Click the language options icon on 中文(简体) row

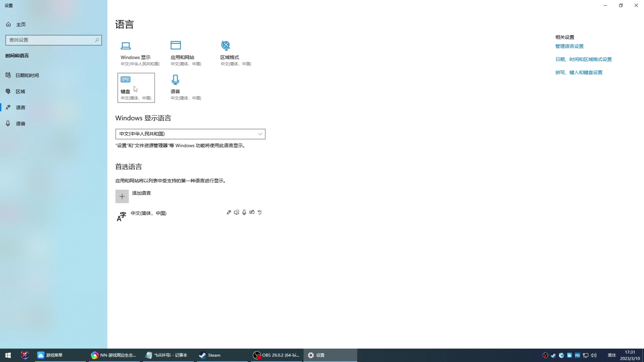(228, 212)
